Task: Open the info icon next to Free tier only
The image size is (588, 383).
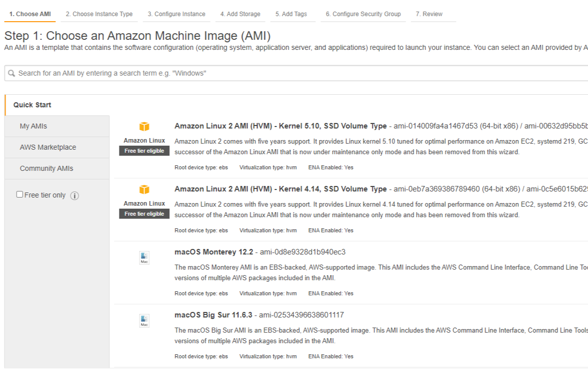Action: 75,196
